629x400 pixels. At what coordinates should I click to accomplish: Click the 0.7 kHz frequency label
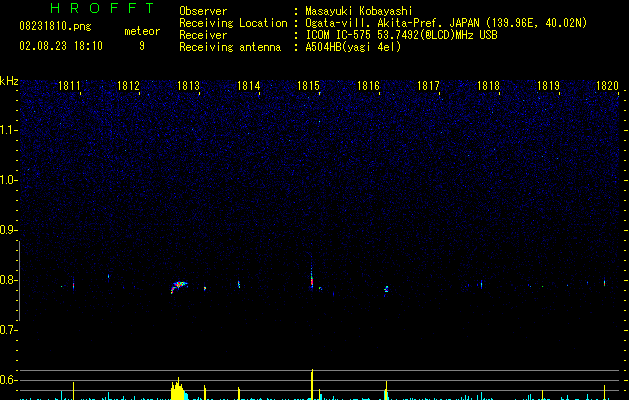pyautogui.click(x=8, y=330)
